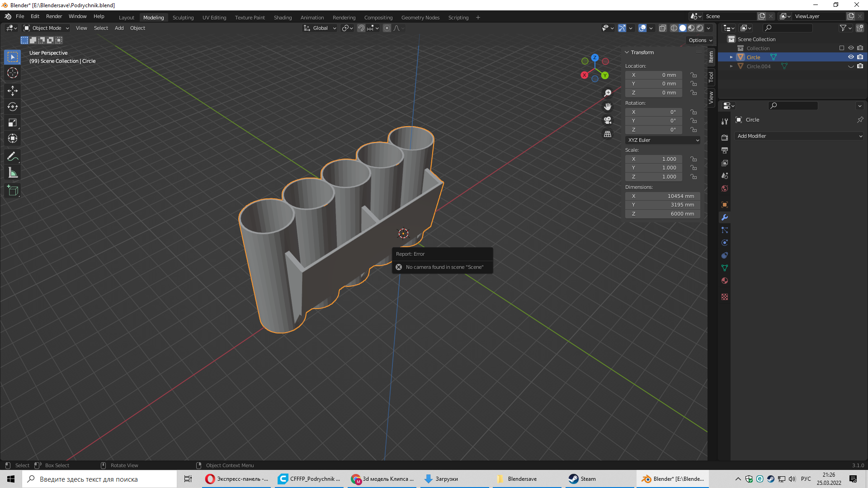Open Object Constraints properties tab
Image resolution: width=868 pixels, height=488 pixels.
click(725, 255)
